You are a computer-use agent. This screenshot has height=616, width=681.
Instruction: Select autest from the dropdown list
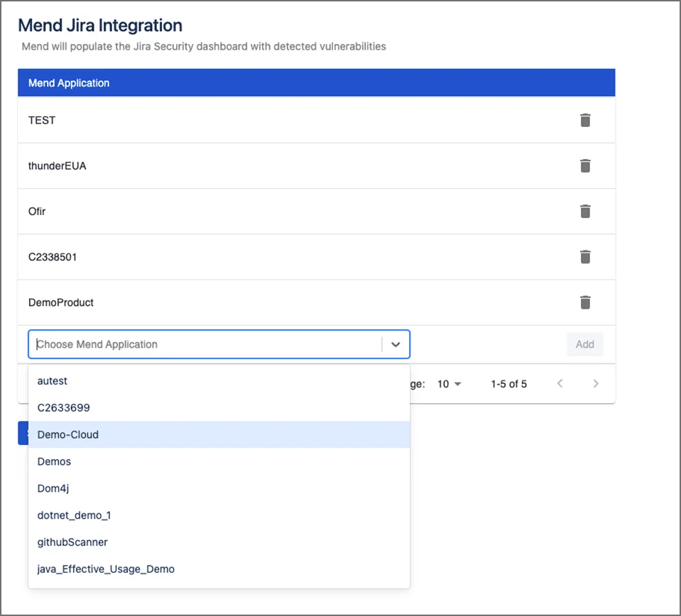pos(219,381)
